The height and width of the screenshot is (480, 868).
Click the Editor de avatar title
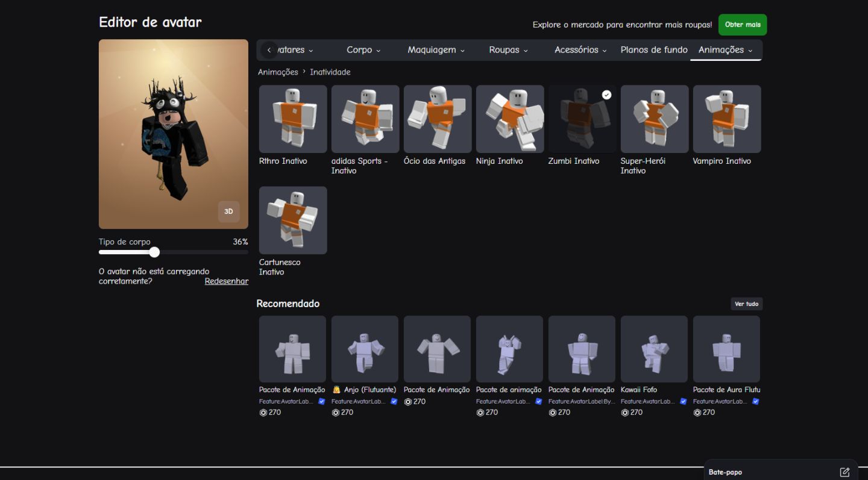point(150,22)
